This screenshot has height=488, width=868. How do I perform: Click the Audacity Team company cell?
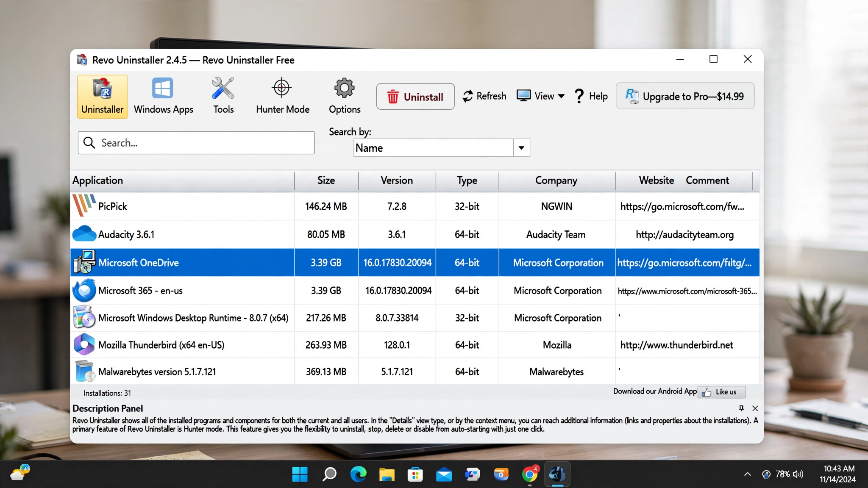[556, 234]
